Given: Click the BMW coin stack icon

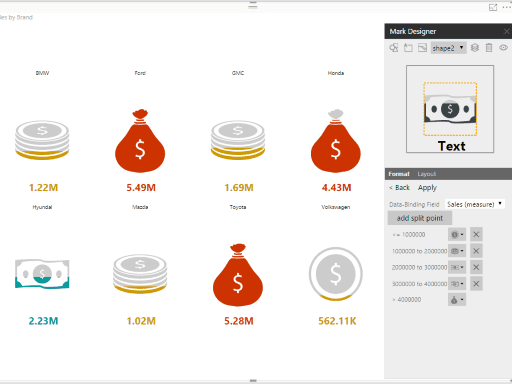Looking at the screenshot, I should point(42,140).
